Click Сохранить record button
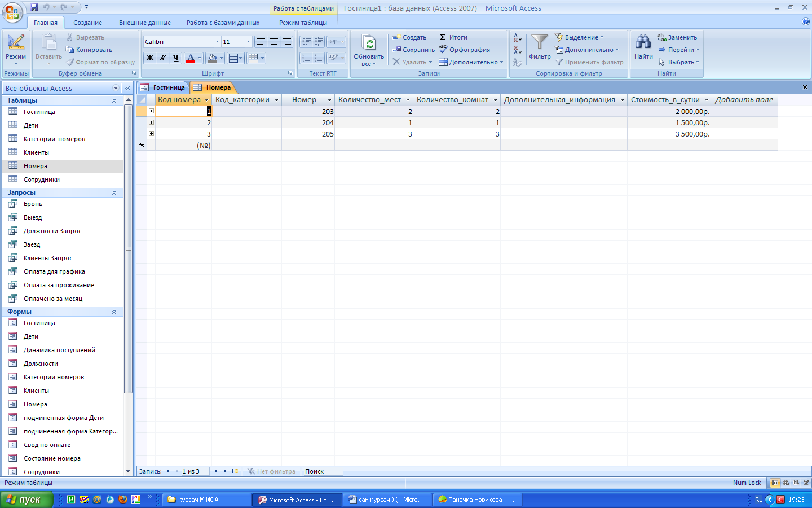Viewport: 812px width, 508px height. point(413,50)
